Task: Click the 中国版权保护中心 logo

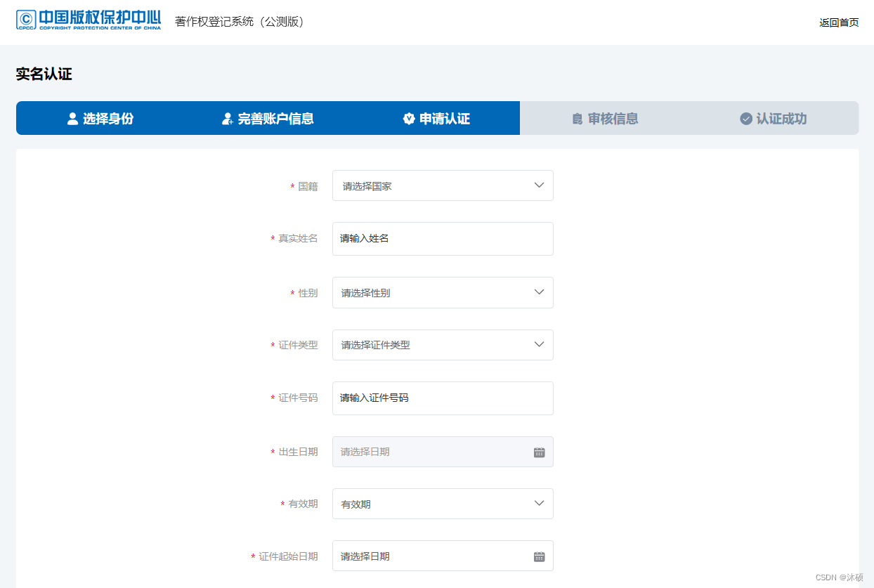Action: coord(89,21)
